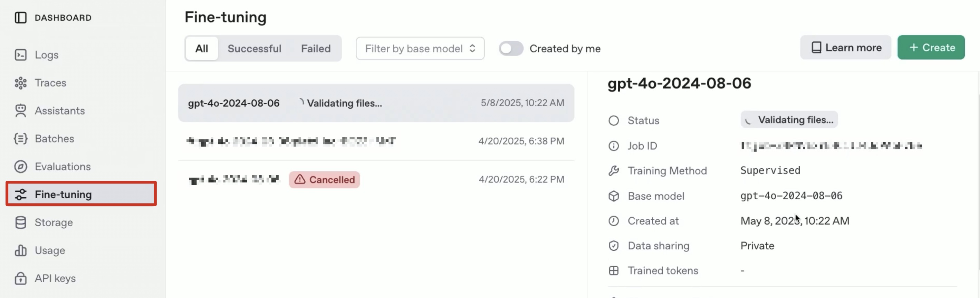The height and width of the screenshot is (298, 980).
Task: Click the Batches braces icon
Action: point(20,139)
